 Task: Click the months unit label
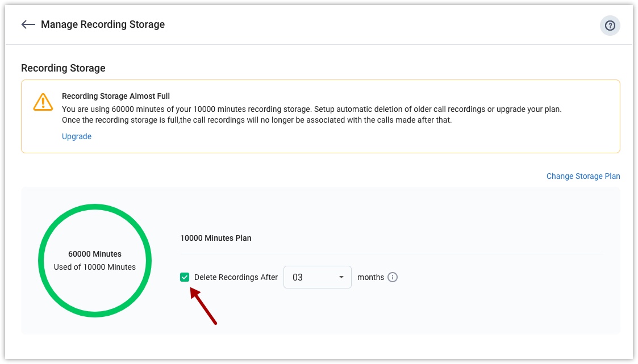pos(370,277)
